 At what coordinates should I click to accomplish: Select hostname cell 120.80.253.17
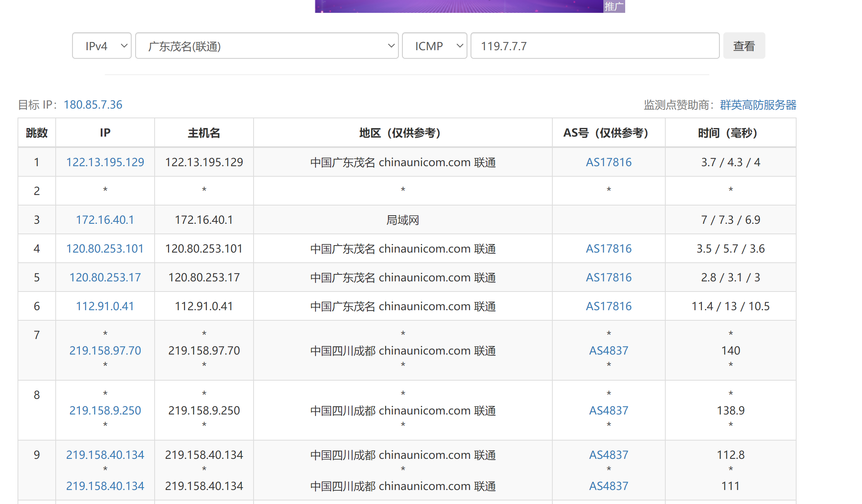click(204, 277)
